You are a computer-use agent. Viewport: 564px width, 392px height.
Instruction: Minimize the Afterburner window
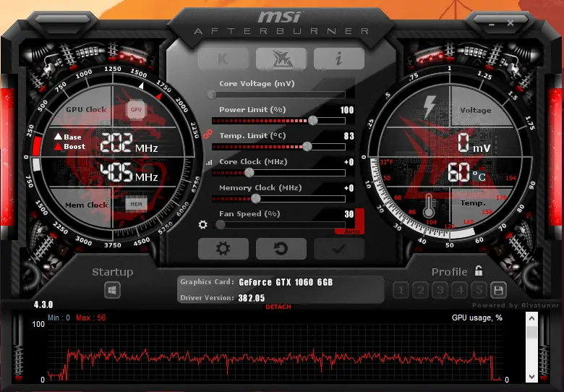(x=492, y=24)
